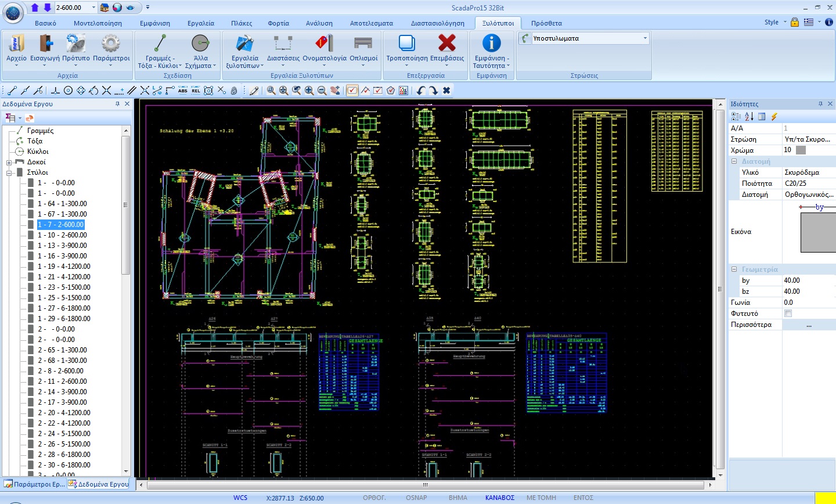Click the by value field 40.00
This screenshot has height=504, width=836.
[x=809, y=280]
